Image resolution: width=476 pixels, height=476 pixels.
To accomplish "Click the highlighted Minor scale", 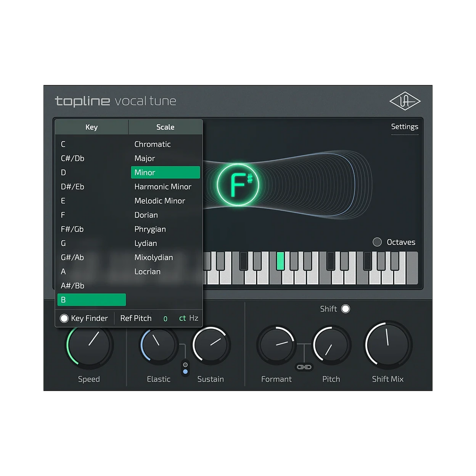I will point(165,173).
